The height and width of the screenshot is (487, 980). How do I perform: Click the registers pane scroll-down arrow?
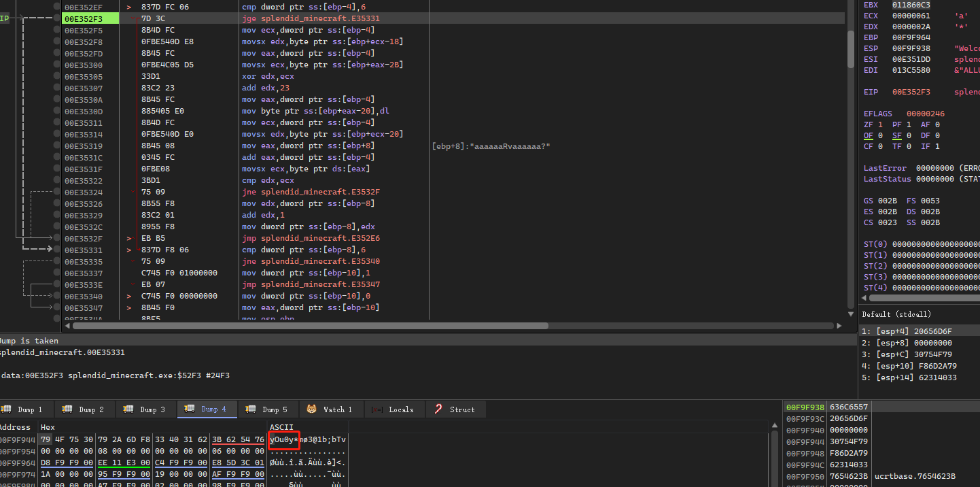coord(851,314)
